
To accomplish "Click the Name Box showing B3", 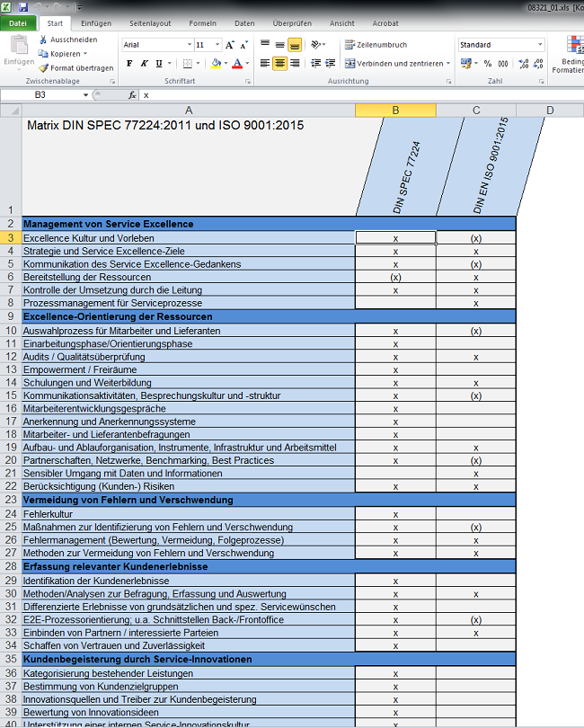I will [x=54, y=94].
